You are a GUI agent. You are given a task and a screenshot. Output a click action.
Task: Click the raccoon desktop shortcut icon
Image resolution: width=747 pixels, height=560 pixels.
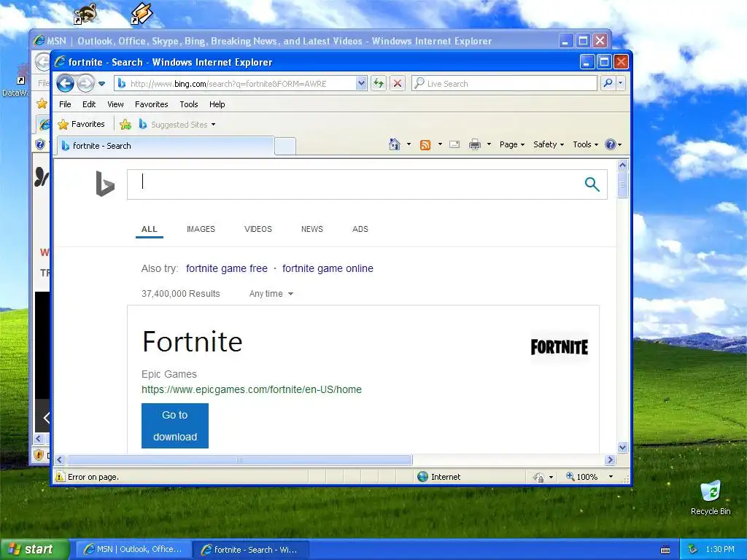tap(85, 12)
